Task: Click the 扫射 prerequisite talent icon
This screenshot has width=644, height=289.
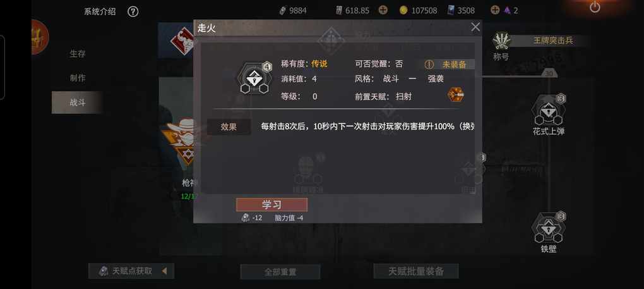Action: tap(455, 95)
